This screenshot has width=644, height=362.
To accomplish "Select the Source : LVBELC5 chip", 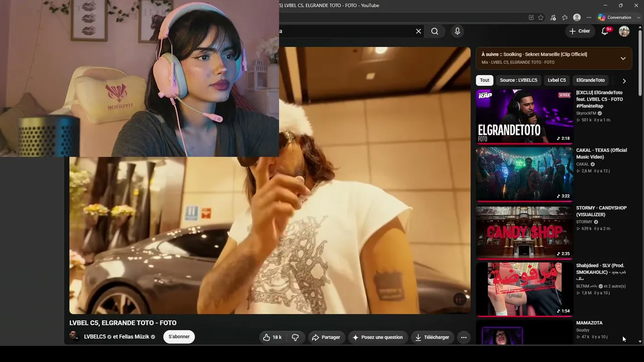I will (518, 80).
